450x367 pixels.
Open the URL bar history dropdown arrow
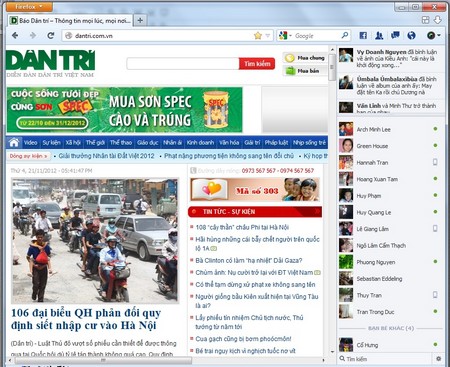[x=268, y=35]
